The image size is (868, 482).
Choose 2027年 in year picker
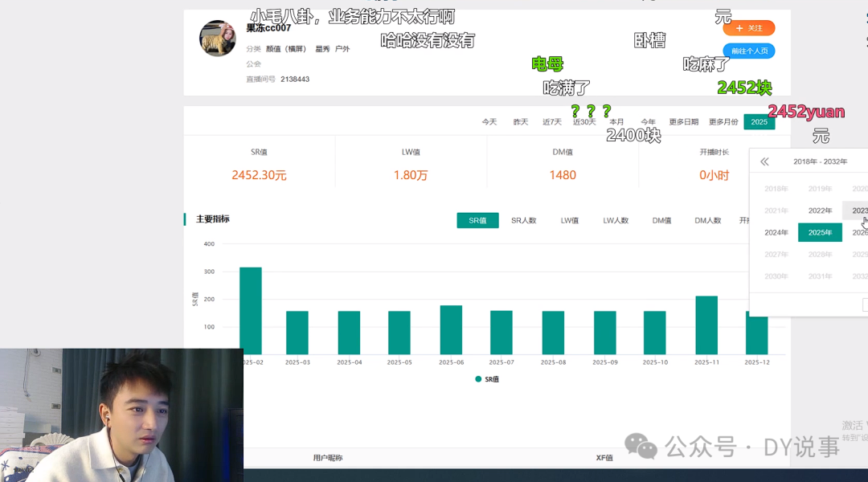pyautogui.click(x=776, y=255)
